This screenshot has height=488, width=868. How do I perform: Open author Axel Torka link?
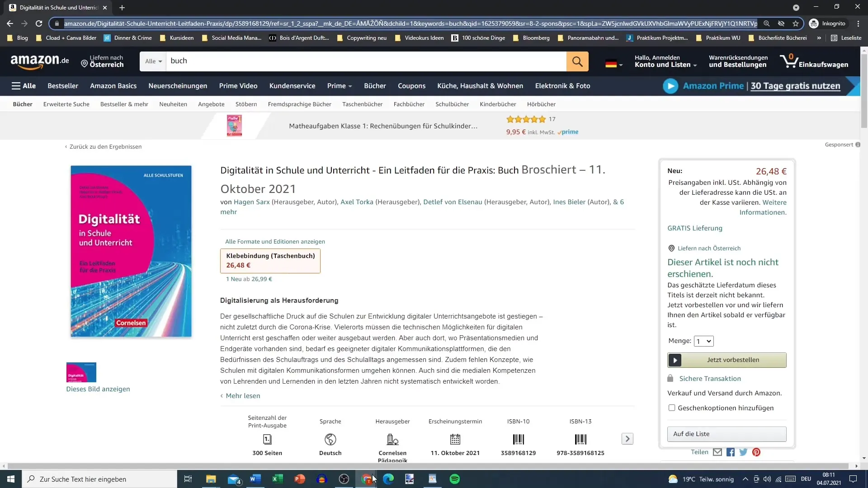pyautogui.click(x=357, y=202)
